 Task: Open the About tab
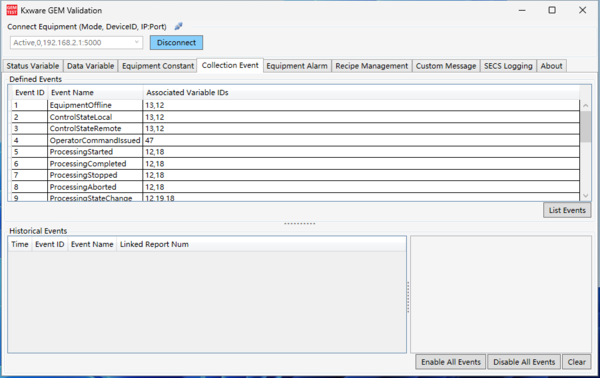click(551, 66)
